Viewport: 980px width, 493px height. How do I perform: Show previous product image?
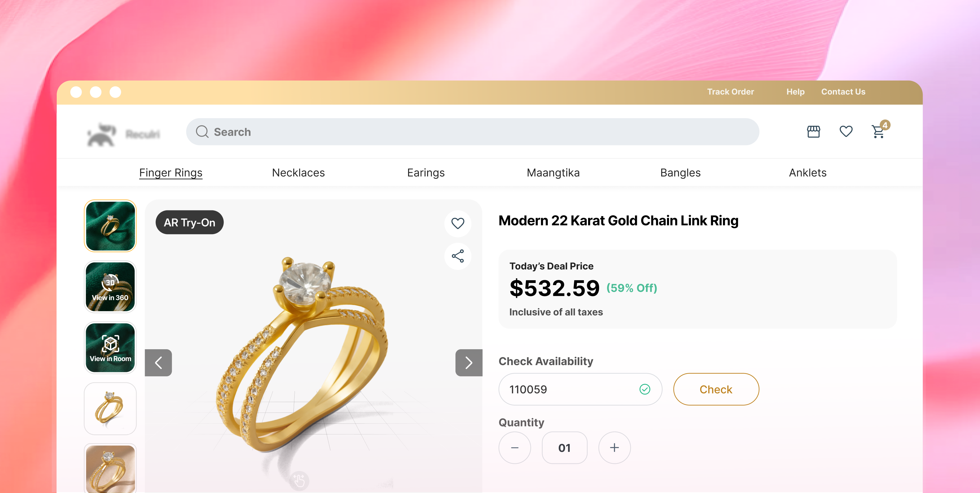pyautogui.click(x=158, y=363)
